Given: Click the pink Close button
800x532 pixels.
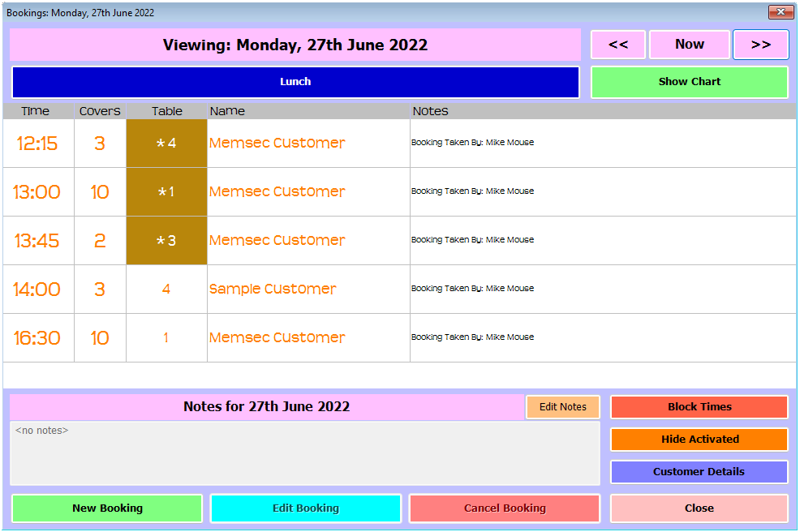Looking at the screenshot, I should click(x=699, y=508).
